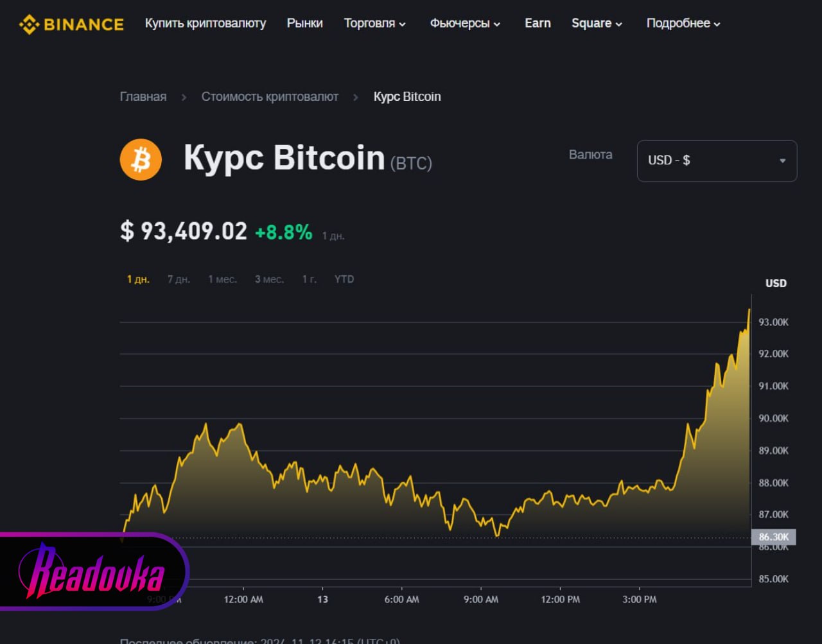Open the Earn menu item
This screenshot has height=644, width=822.
pyautogui.click(x=538, y=24)
